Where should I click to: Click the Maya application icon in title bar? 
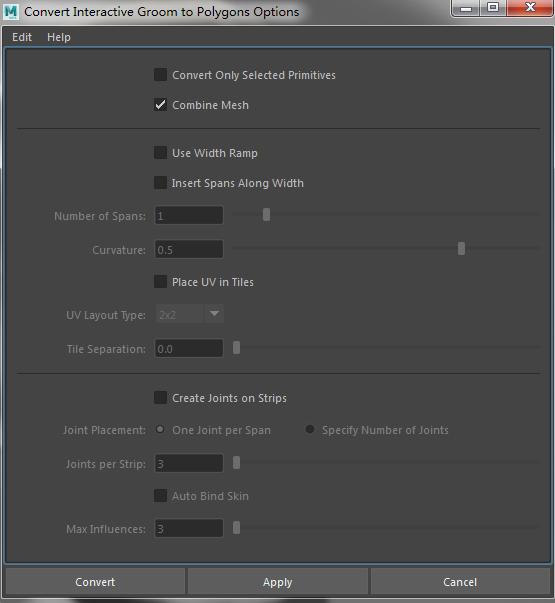pos(11,12)
